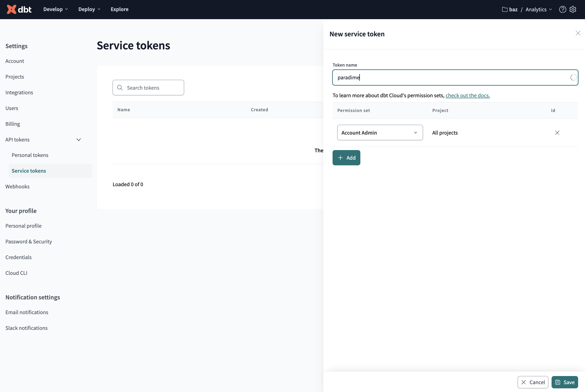This screenshot has width=585, height=392.
Task: Click the dbt logo icon
Action: [12, 9]
